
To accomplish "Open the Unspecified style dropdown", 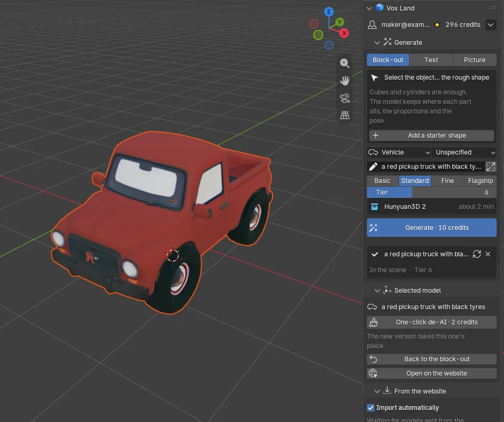I will click(x=464, y=152).
